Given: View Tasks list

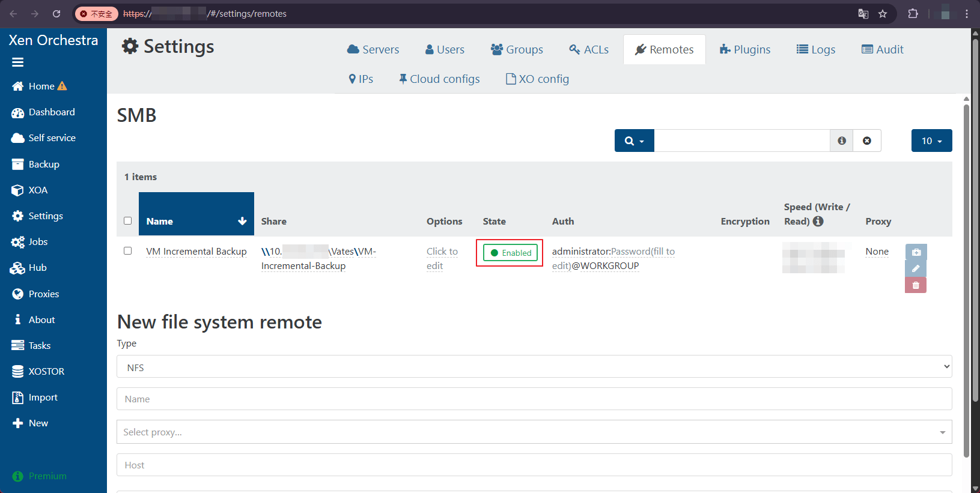Looking at the screenshot, I should point(31,346).
